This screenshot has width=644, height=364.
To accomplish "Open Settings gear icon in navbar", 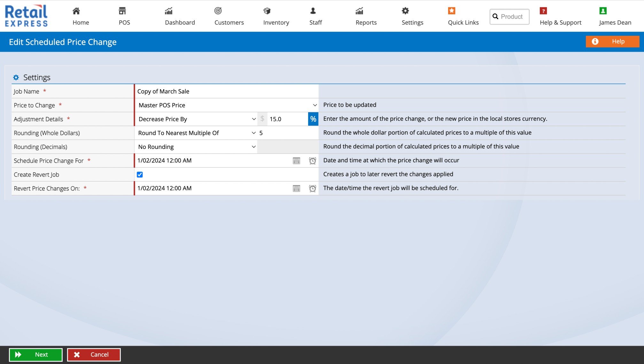I will pyautogui.click(x=405, y=11).
